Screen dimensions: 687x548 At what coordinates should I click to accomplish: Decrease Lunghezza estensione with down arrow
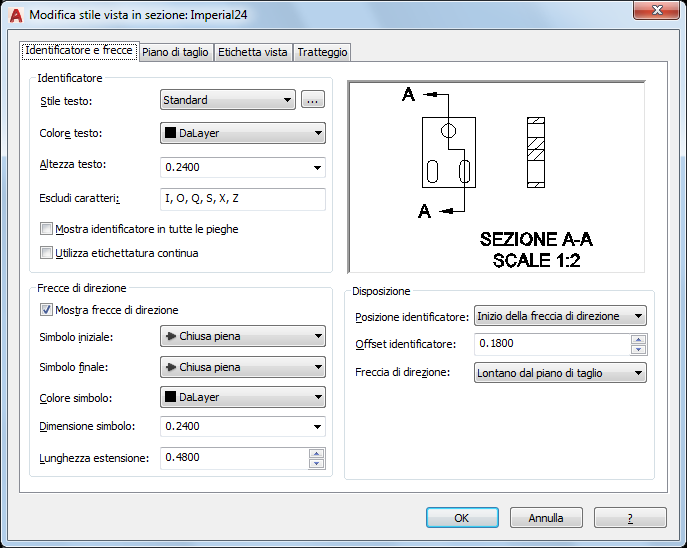pyautogui.click(x=316, y=463)
